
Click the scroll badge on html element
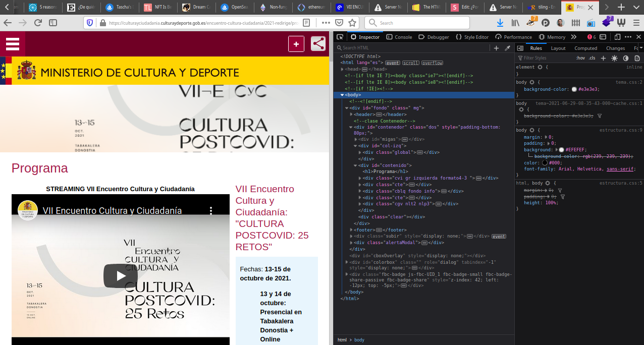click(410, 63)
